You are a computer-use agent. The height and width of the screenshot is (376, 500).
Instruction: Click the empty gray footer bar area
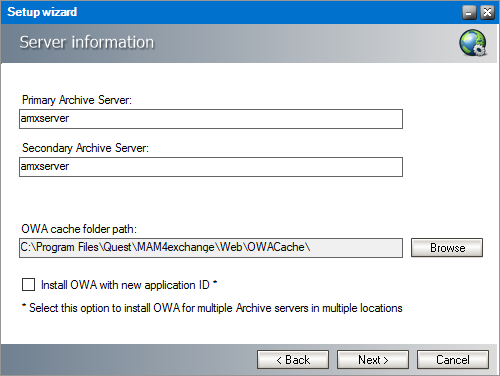[128, 359]
